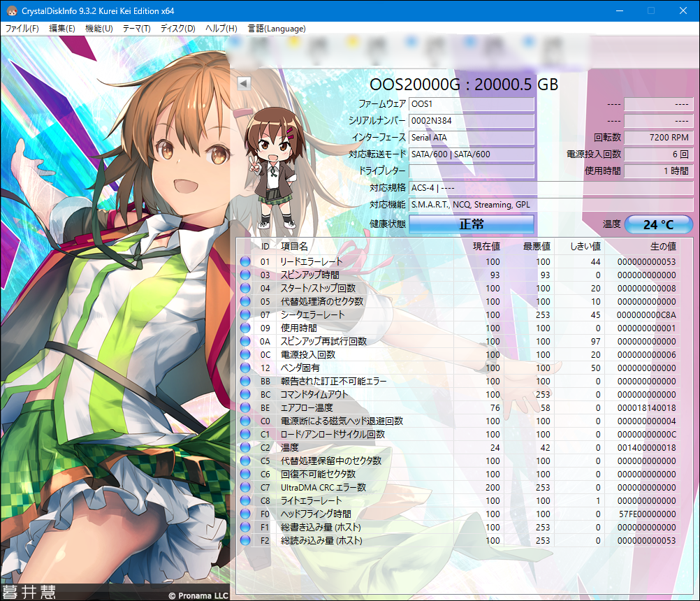Click status orb for C5 代替処理保留中のセクタ数
700x601 pixels.
[x=245, y=461]
